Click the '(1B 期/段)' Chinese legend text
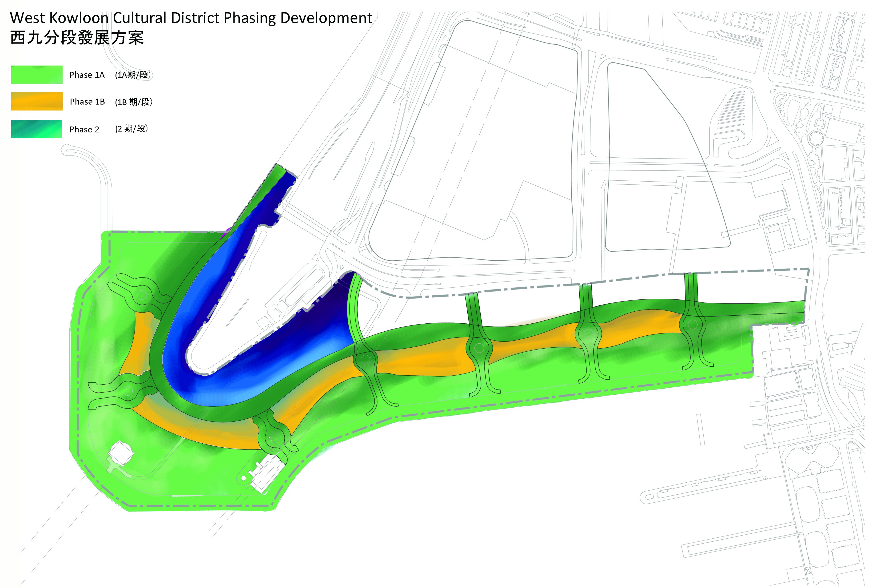 (x=134, y=102)
